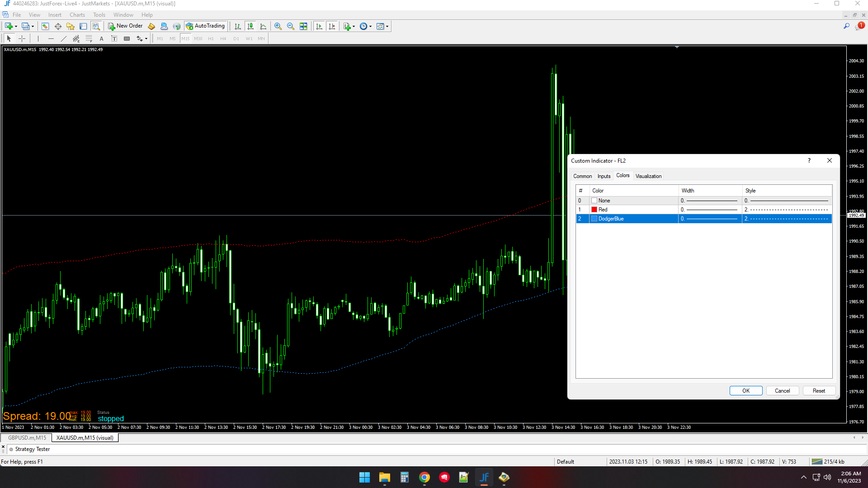Tile chart windows
The width and height of the screenshot is (868, 488).
[x=303, y=26]
